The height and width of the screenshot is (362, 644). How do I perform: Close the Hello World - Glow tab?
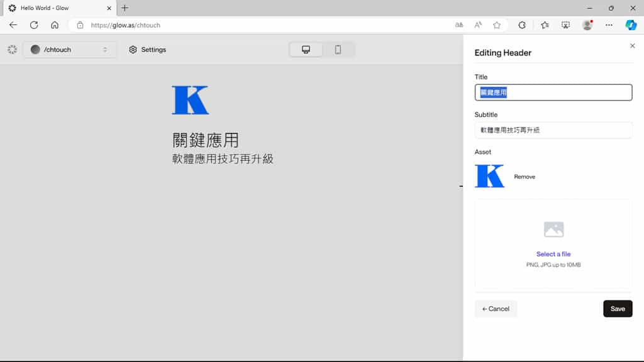pyautogui.click(x=109, y=8)
